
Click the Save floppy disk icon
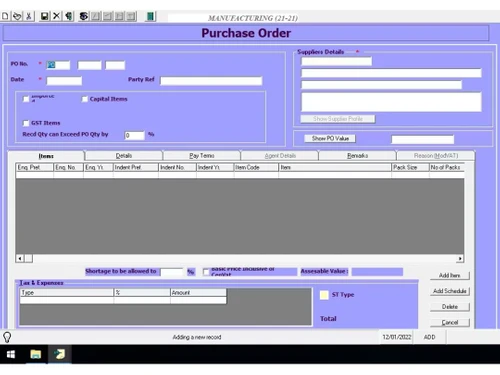coord(44,16)
